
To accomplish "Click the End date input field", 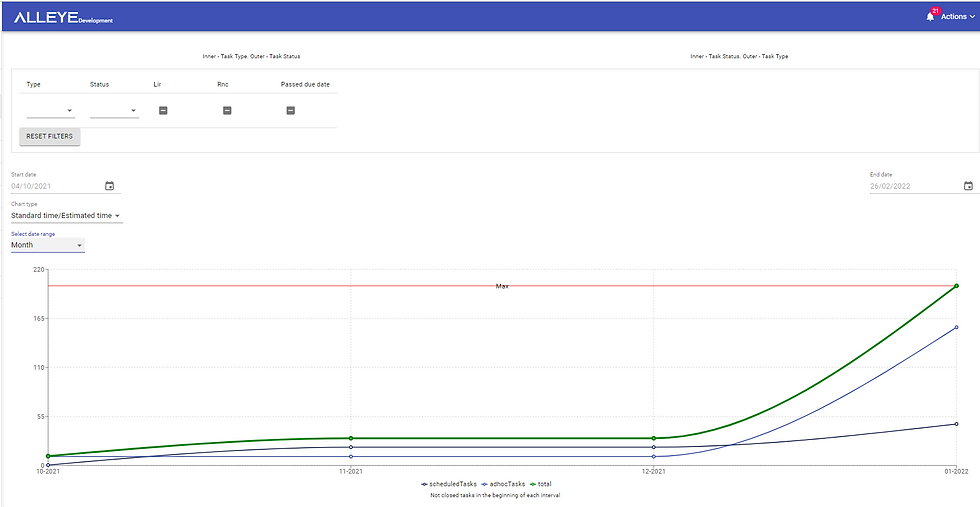I will [x=916, y=186].
